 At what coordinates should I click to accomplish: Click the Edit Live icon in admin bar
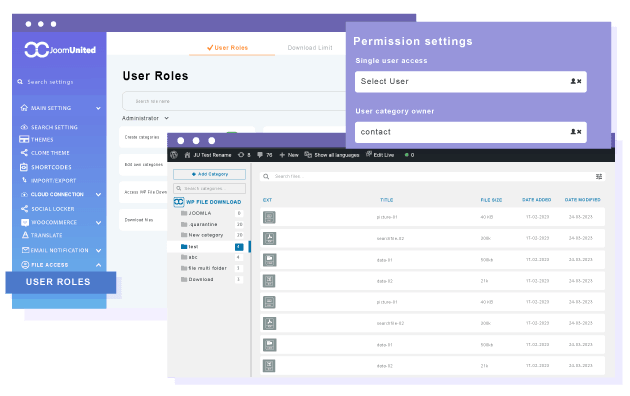368,154
